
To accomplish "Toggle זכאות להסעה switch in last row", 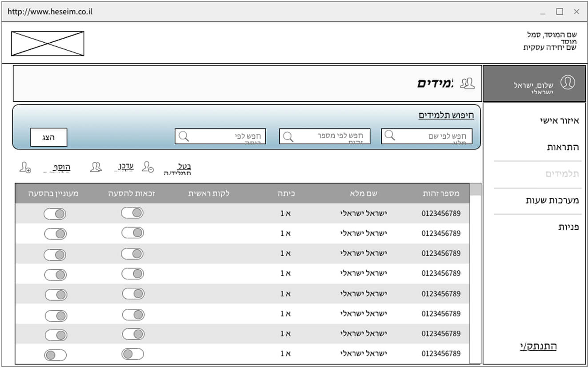I will point(132,354).
